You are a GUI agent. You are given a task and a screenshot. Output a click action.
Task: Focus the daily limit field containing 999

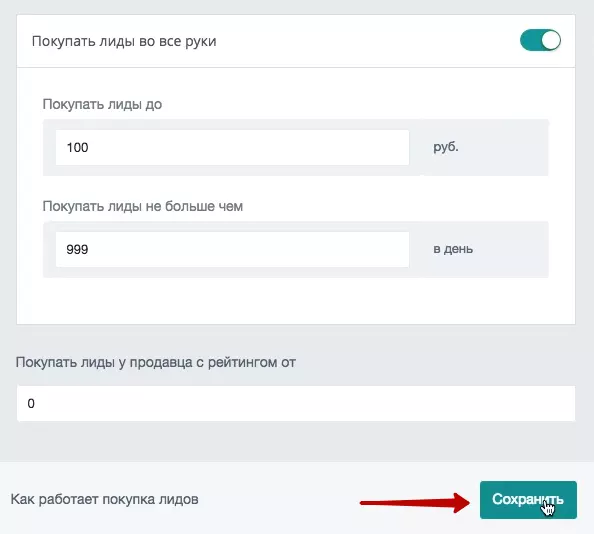232,249
